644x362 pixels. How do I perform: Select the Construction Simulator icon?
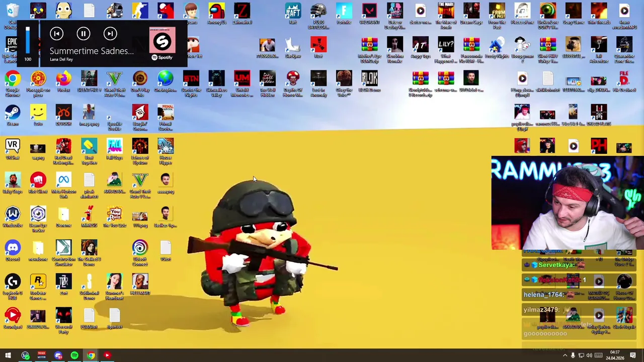point(63,252)
